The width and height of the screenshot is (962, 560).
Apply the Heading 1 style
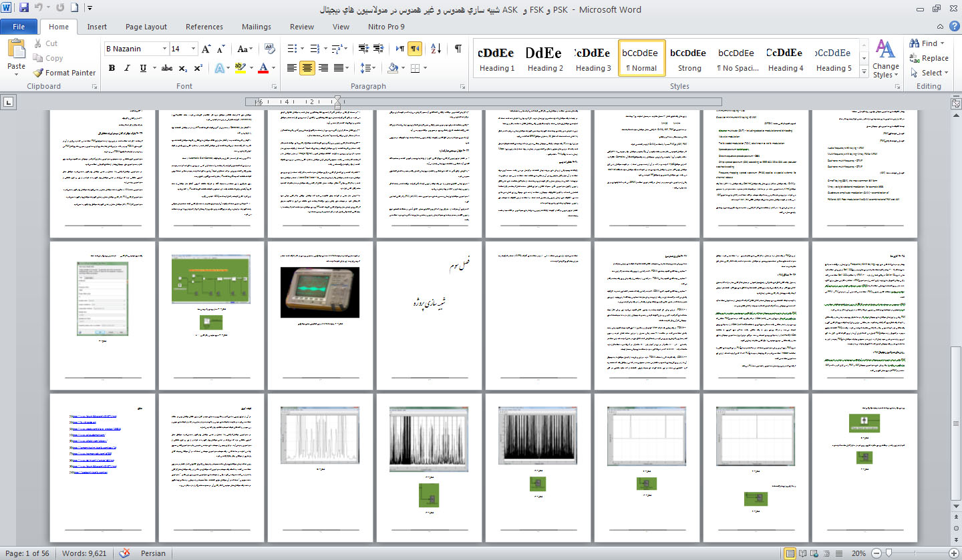497,59
